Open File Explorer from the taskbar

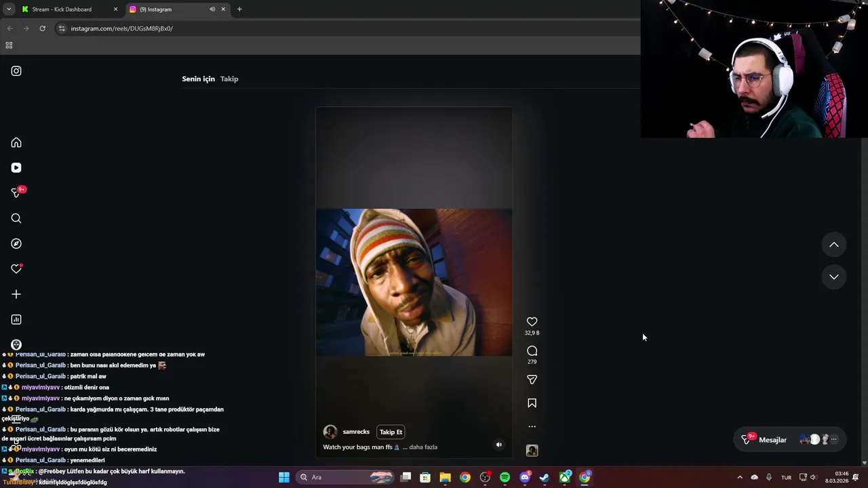(x=445, y=477)
